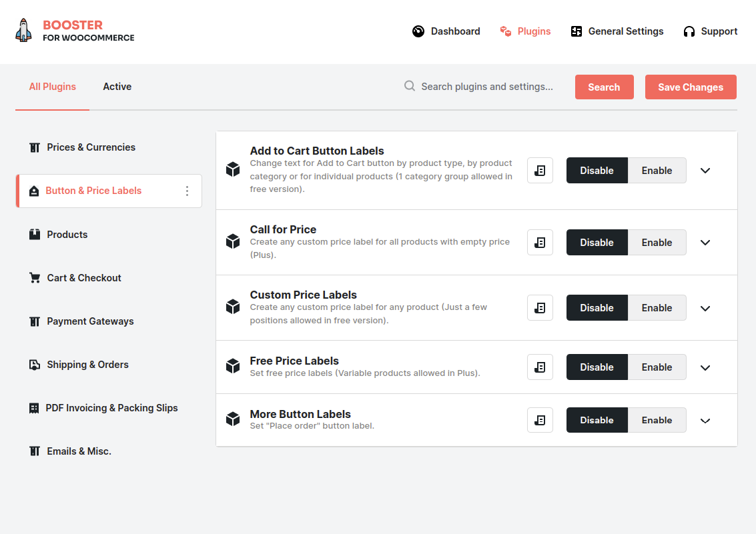This screenshot has width=756, height=534.
Task: Click the Search button
Action: [604, 87]
